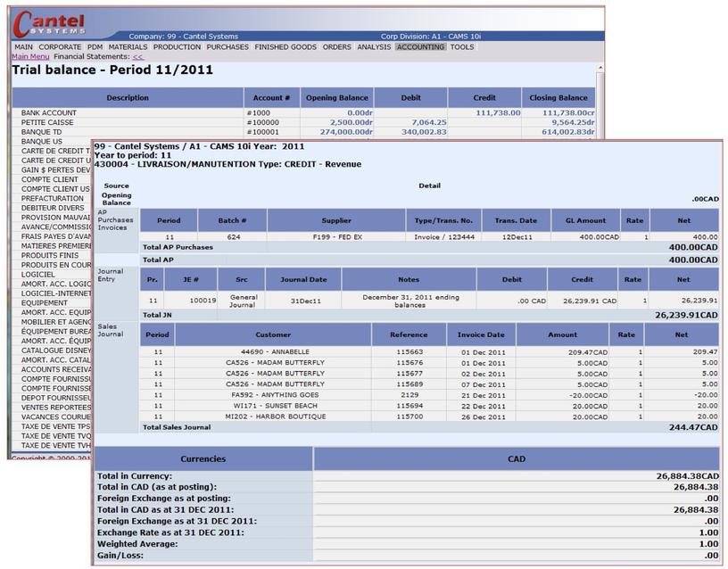The height and width of the screenshot is (569, 728).
Task: Select supplier F199 - FED EX
Action: coord(336,237)
